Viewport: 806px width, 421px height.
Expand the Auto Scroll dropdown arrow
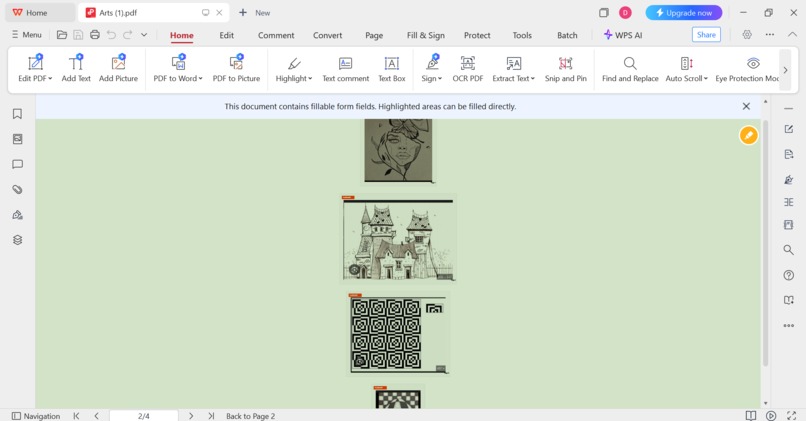click(x=706, y=79)
